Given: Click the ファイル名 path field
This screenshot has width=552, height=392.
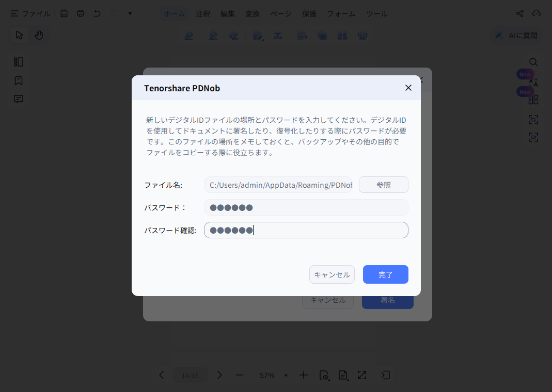Looking at the screenshot, I should click(278, 185).
